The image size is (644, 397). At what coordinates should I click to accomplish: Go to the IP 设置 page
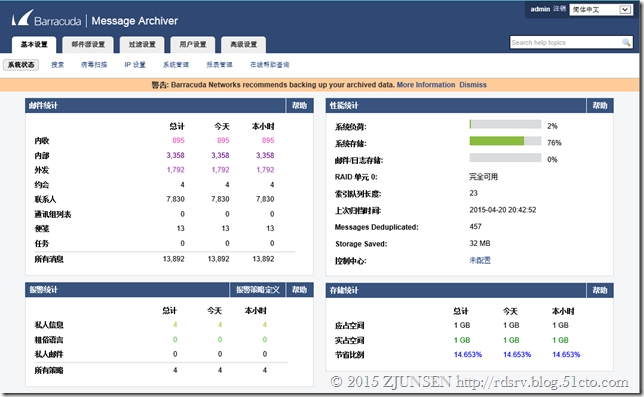pyautogui.click(x=135, y=65)
